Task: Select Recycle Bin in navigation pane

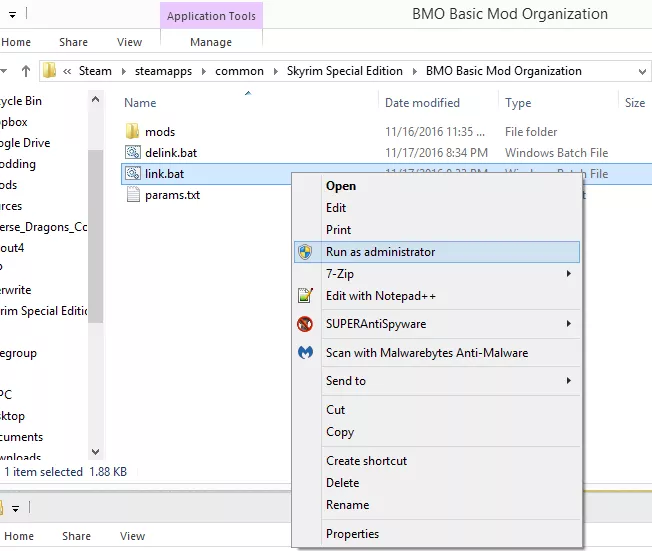Action: click(x=21, y=101)
